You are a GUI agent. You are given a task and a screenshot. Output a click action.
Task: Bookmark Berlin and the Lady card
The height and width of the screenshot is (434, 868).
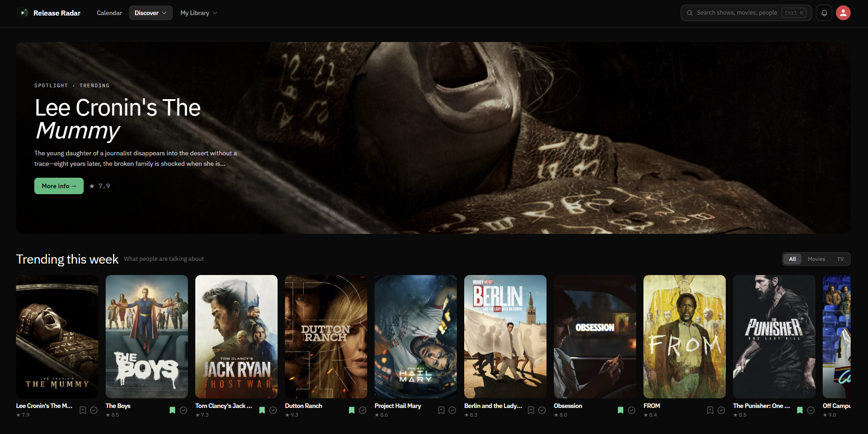pos(531,410)
